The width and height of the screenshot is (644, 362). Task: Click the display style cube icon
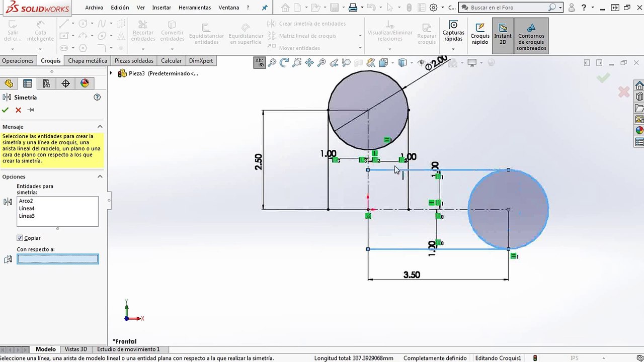(x=403, y=63)
